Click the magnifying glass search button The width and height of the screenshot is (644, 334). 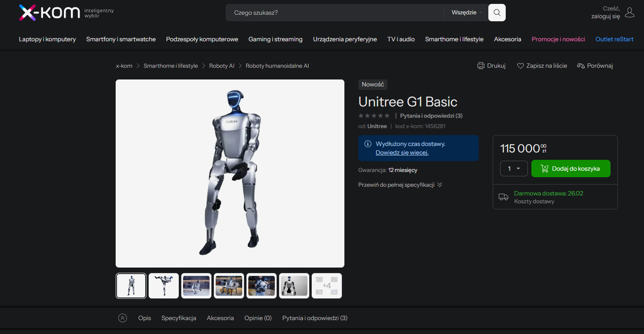pyautogui.click(x=497, y=13)
